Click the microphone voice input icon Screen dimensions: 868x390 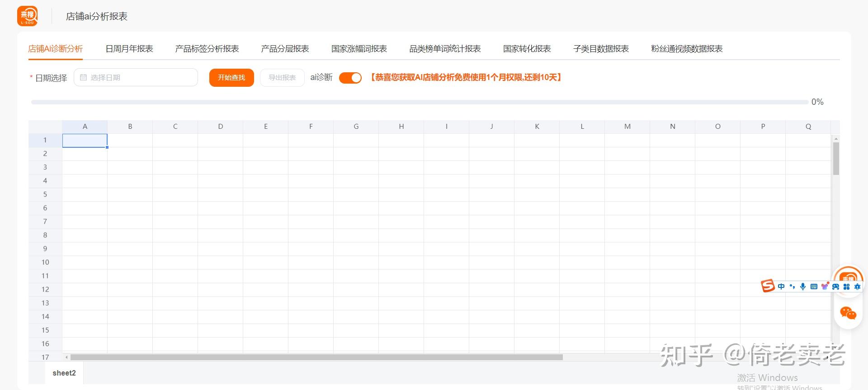tap(803, 287)
